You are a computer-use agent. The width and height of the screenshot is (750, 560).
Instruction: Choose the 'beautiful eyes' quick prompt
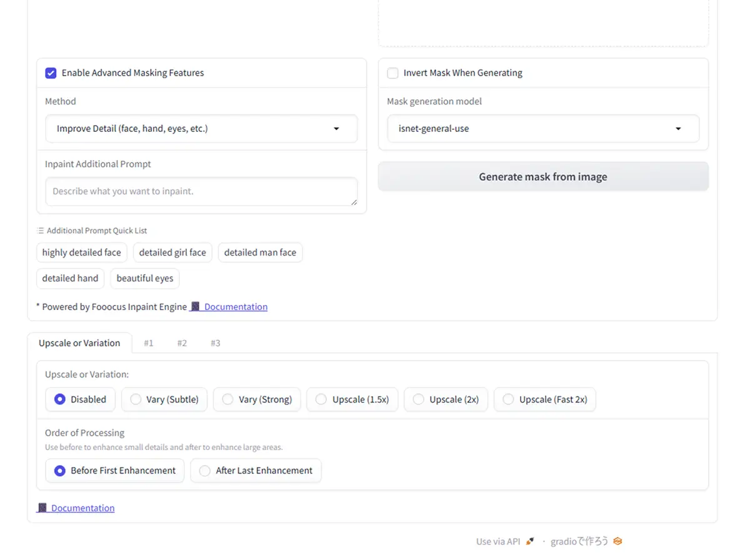pos(144,278)
